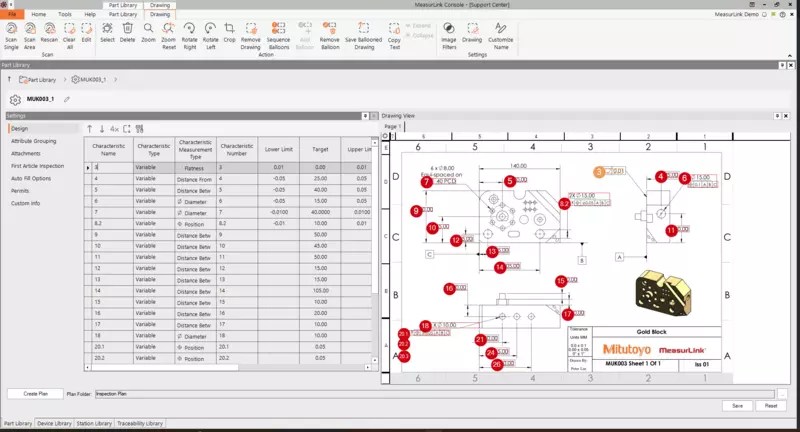Select balloon 7 on the drawing
Image resolution: width=800 pixels, height=432 pixels.
pyautogui.click(x=427, y=182)
